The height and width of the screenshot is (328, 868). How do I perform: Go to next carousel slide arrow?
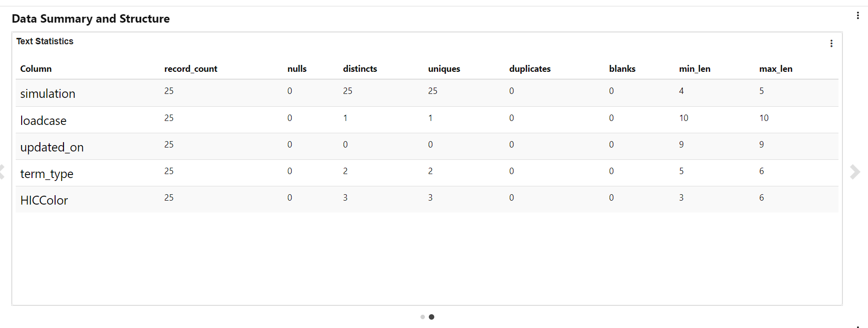pos(855,172)
